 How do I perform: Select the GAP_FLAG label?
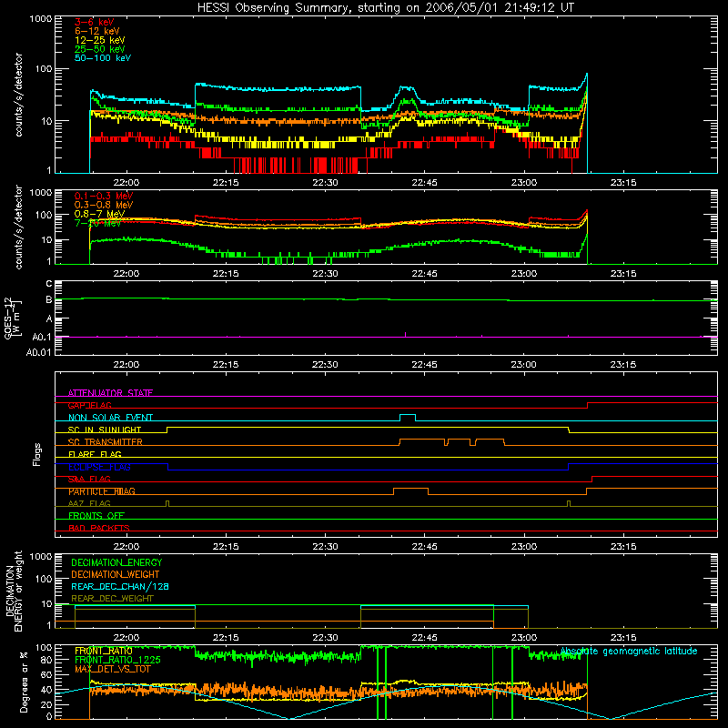tap(89, 405)
